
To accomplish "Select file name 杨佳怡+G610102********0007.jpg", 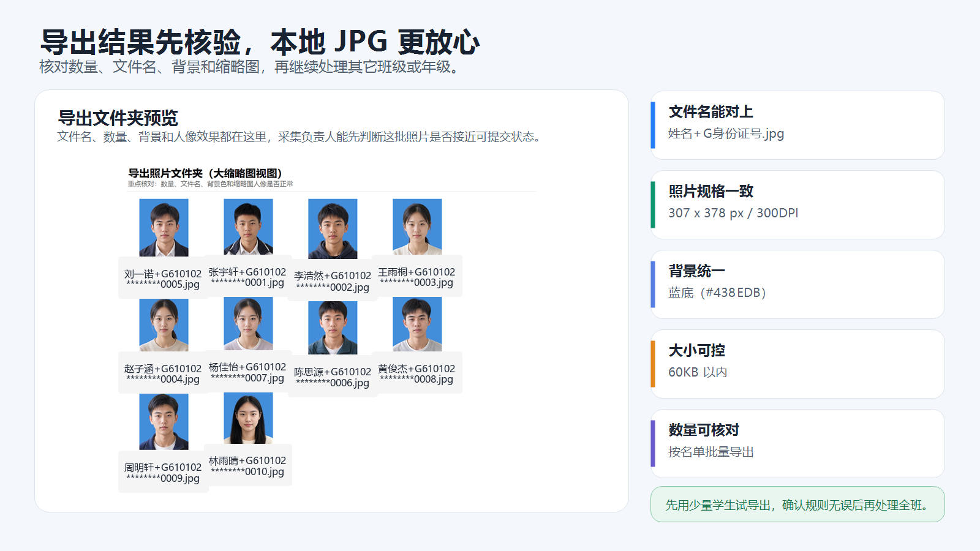I will pyautogui.click(x=247, y=372).
